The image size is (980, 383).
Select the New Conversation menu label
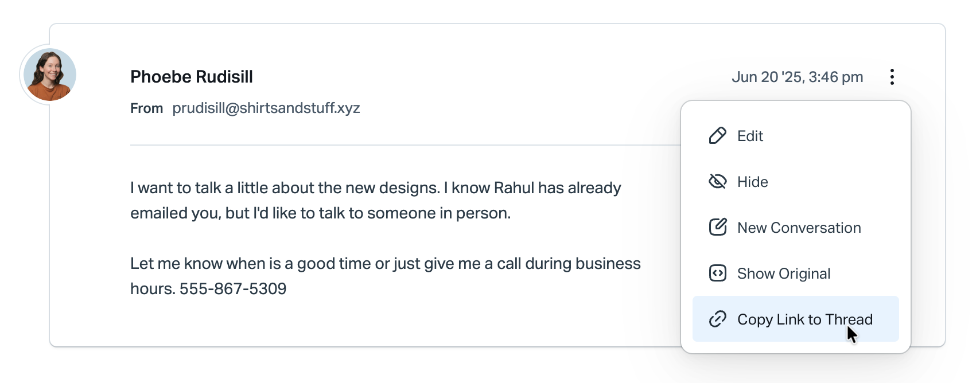(x=799, y=228)
